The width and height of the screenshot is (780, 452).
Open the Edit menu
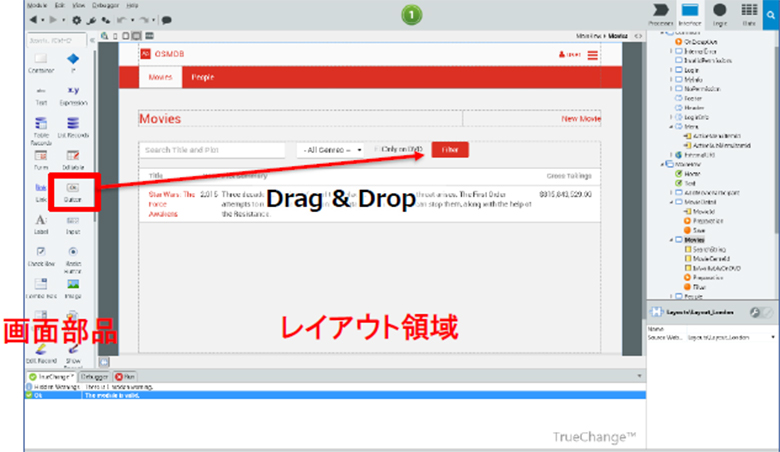(x=60, y=5)
